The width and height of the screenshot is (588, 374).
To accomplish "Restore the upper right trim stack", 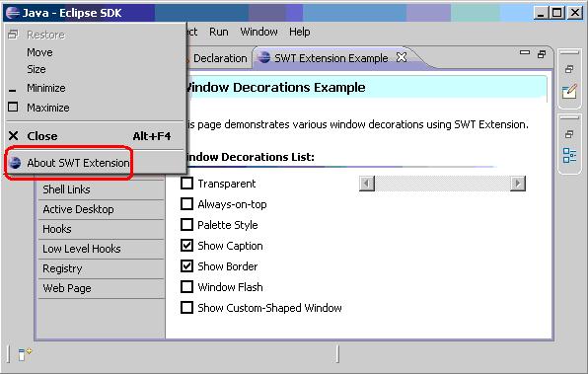I will tap(569, 69).
